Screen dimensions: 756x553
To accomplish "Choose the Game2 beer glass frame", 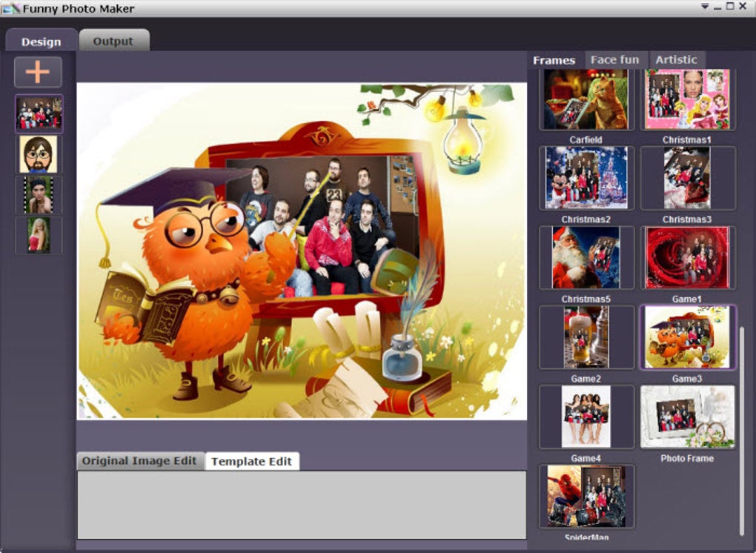I will (586, 337).
